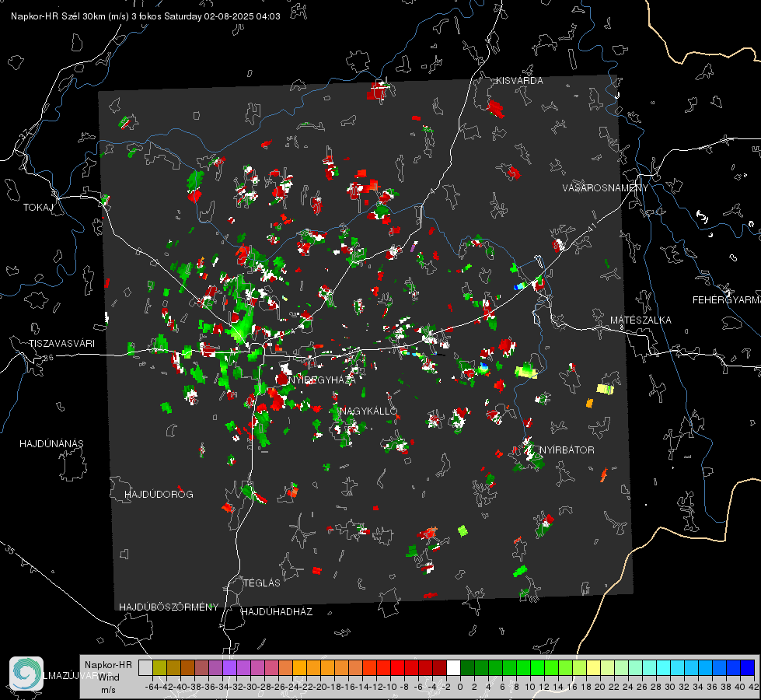Select the purple swatch between -34 and -32
Screen dimensions: 761x700
[229, 667]
